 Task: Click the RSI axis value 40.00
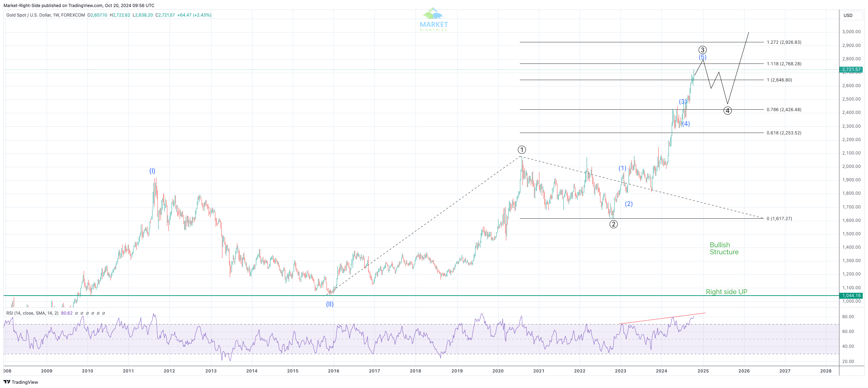tap(848, 346)
